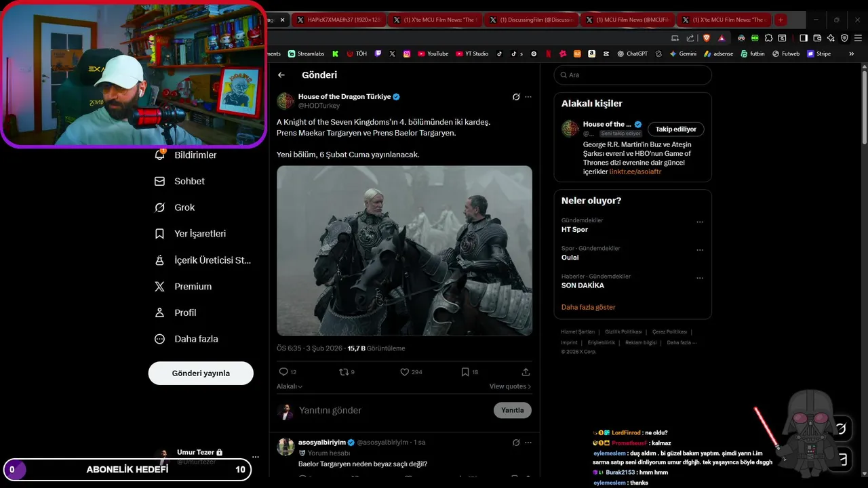Viewport: 868px width, 488px height.
Task: Click the @HODTurkey handle
Action: click(x=319, y=106)
